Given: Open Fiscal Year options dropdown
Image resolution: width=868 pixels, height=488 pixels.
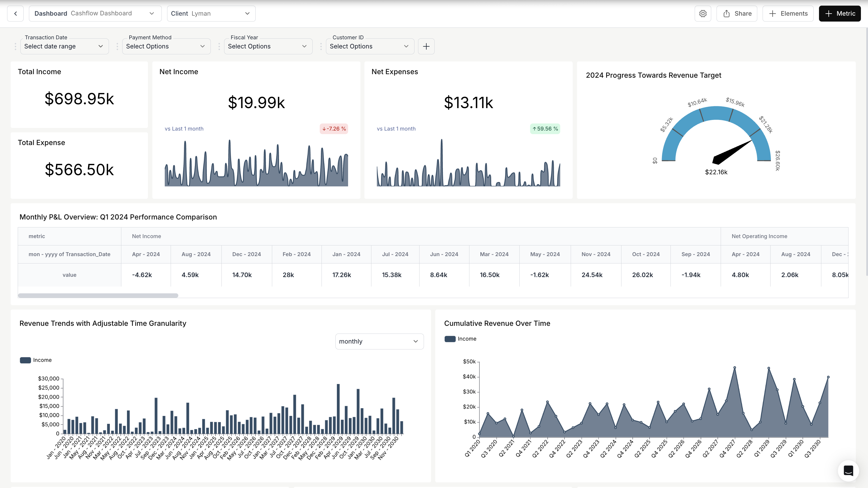Looking at the screenshot, I should coord(268,46).
